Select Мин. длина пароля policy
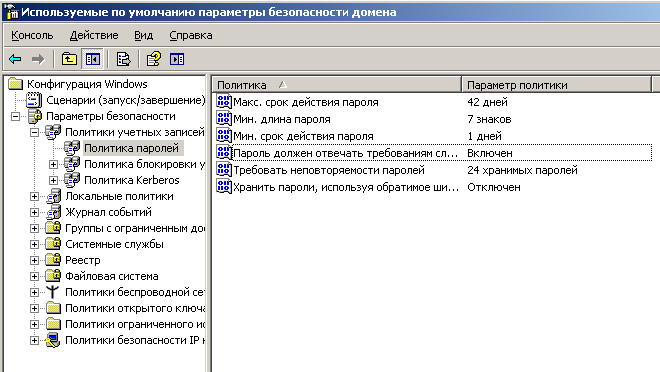 [282, 119]
